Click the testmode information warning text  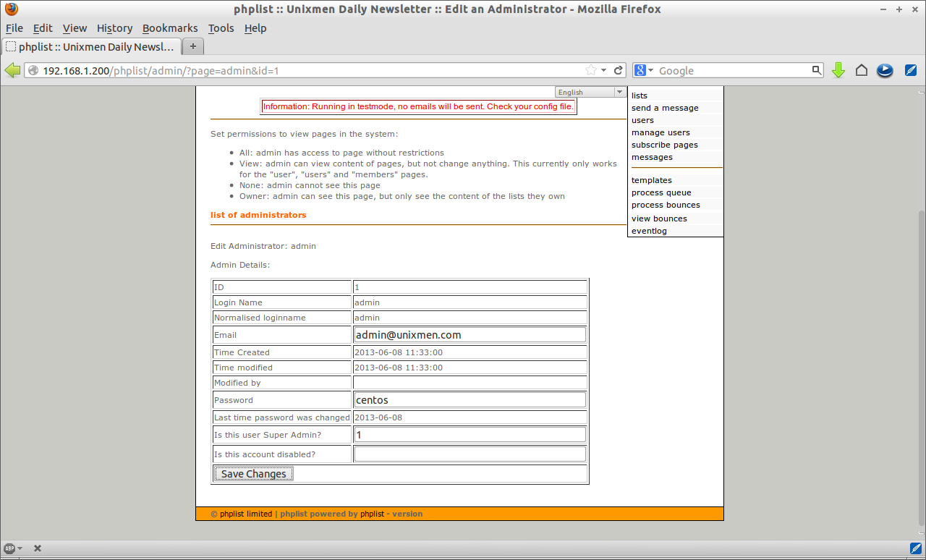click(x=418, y=106)
